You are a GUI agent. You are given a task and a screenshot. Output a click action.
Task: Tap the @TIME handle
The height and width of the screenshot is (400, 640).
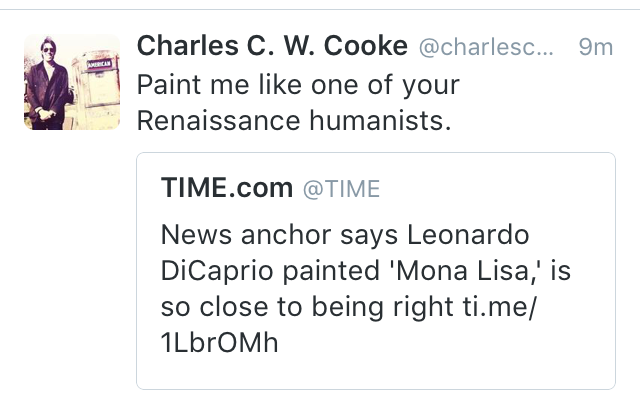tap(341, 189)
